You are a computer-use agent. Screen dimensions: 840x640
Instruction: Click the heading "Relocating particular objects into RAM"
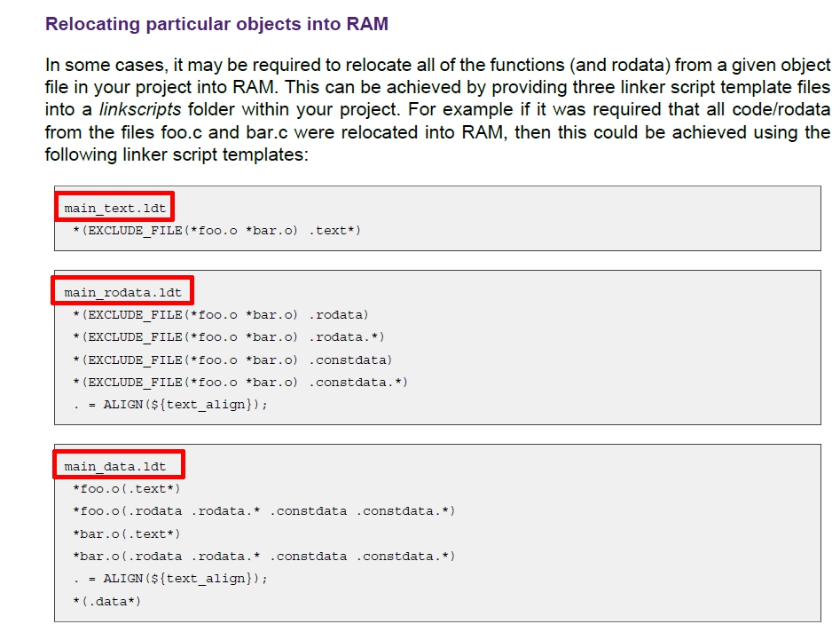coord(216,24)
